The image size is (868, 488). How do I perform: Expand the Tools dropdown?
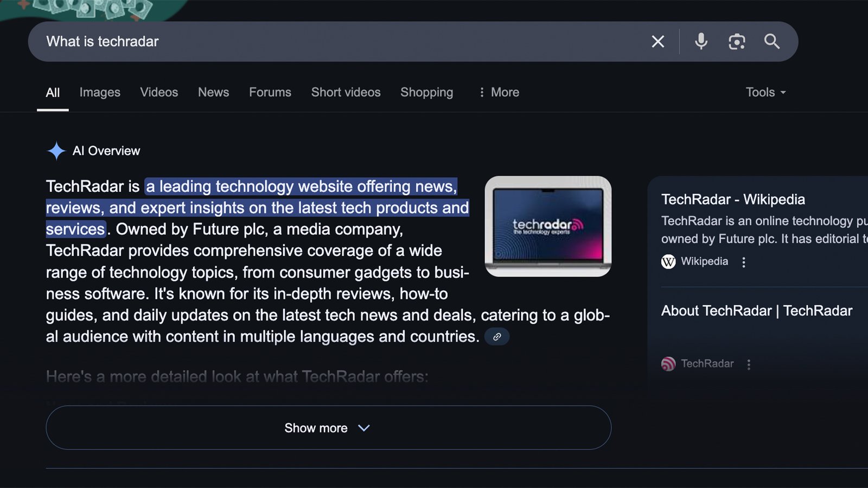tap(765, 92)
